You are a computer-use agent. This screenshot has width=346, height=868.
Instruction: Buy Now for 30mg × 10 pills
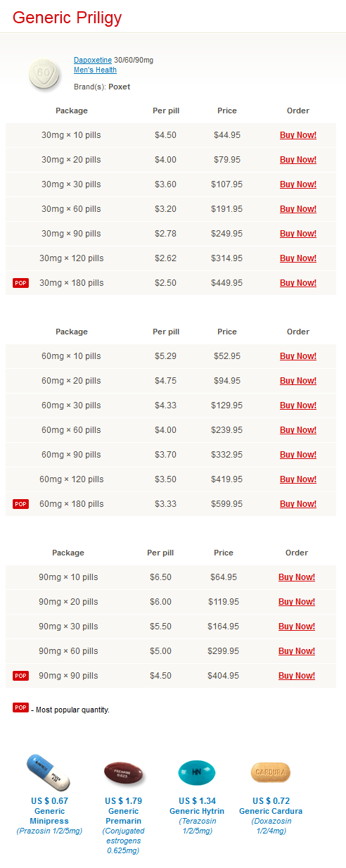pyautogui.click(x=298, y=135)
